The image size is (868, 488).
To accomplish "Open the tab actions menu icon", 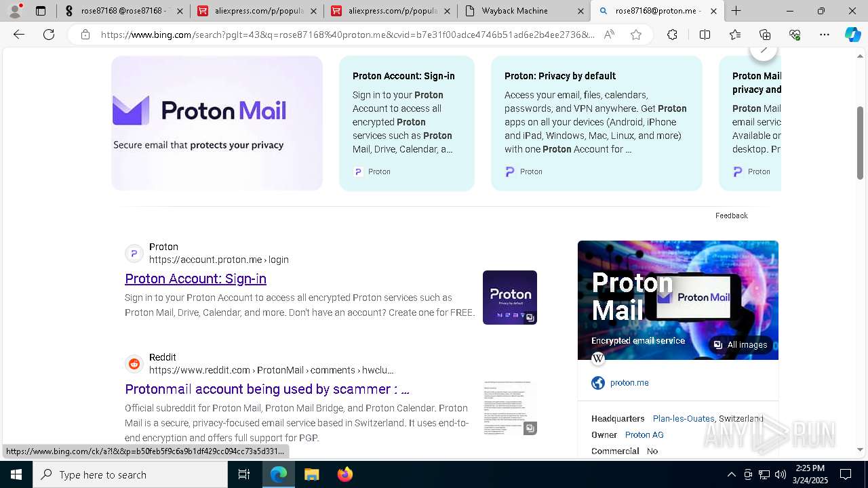I will coord(41,11).
